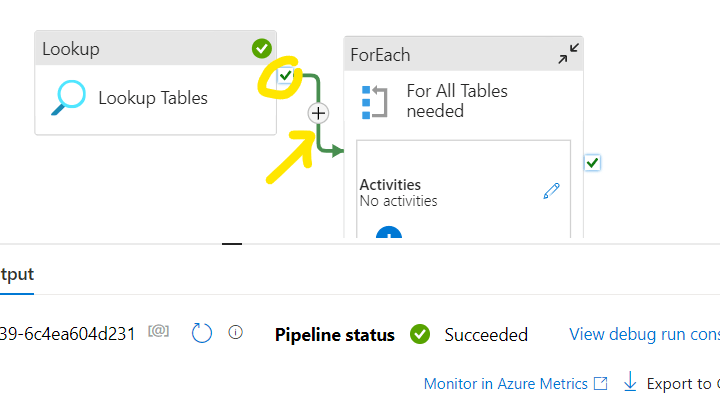Refresh the debug run output

tap(202, 333)
